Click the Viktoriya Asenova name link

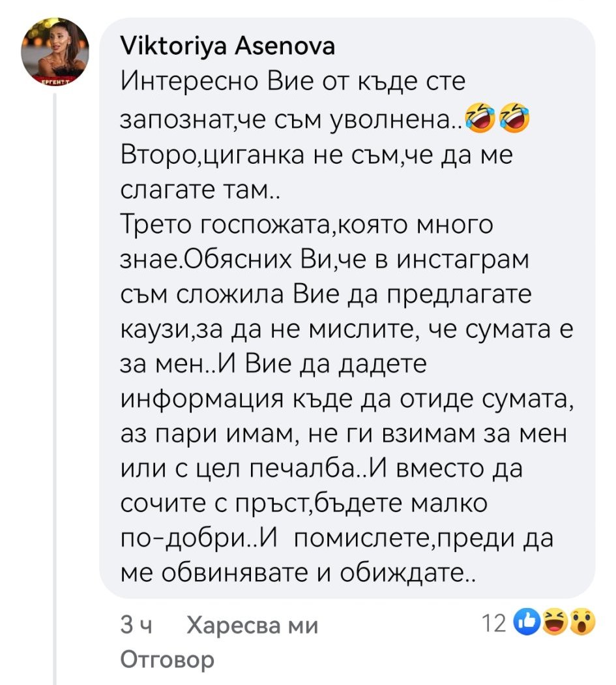[x=228, y=46]
